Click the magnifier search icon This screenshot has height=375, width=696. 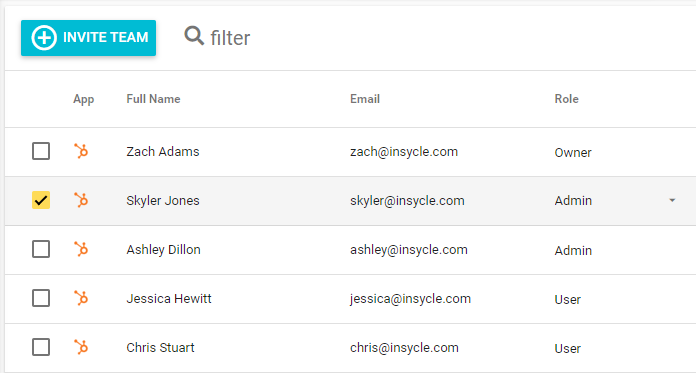pos(194,36)
